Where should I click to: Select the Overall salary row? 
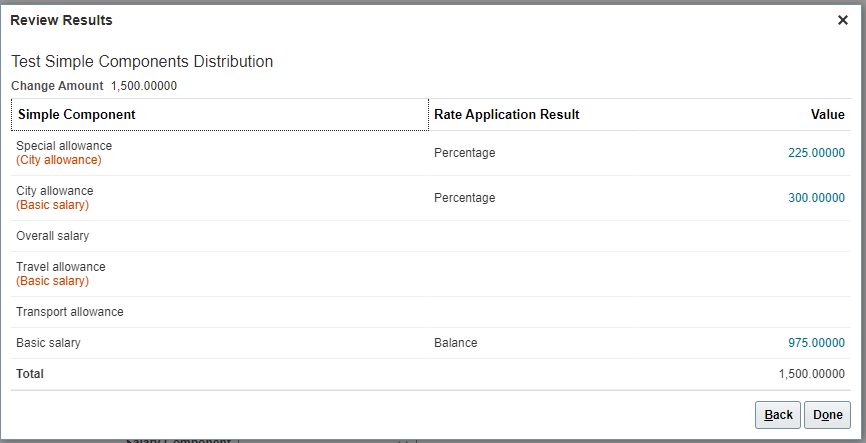point(53,236)
